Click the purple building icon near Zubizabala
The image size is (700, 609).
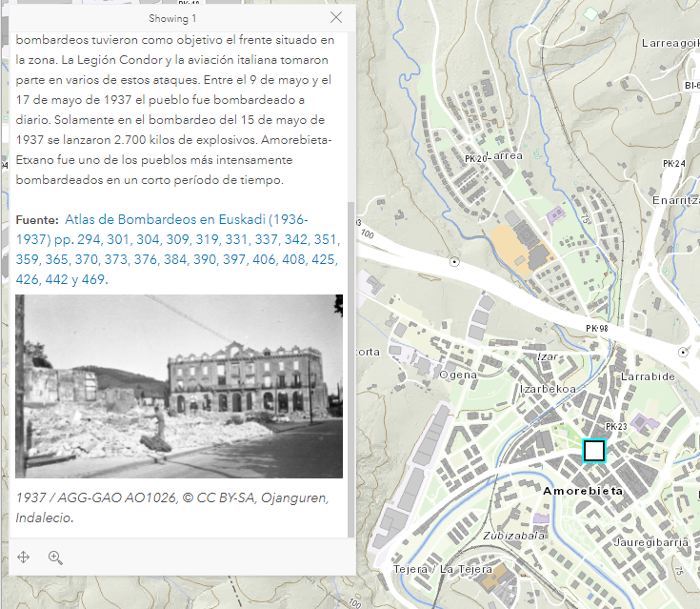[541, 519]
